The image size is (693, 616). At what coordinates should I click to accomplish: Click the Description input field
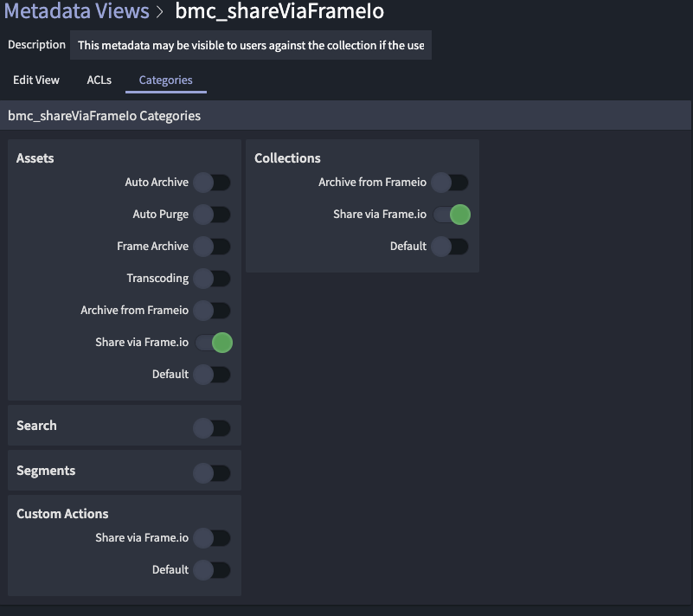coord(251,45)
